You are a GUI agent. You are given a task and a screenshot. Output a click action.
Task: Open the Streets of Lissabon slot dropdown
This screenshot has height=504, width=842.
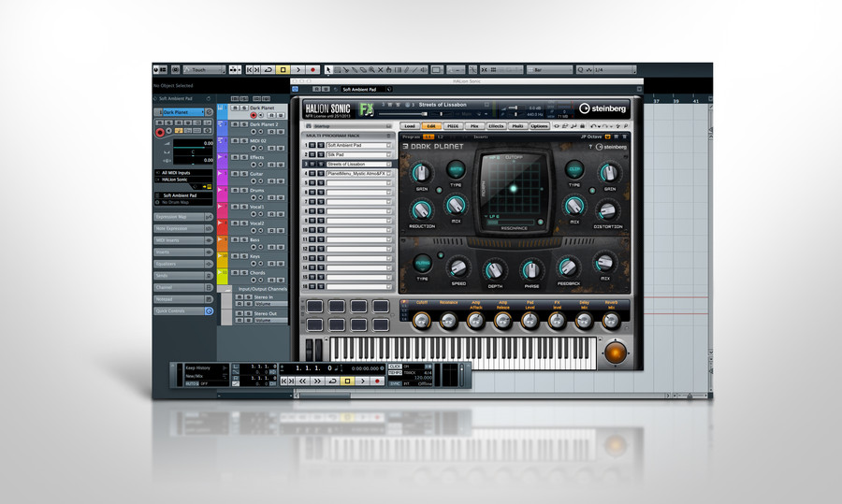388,165
